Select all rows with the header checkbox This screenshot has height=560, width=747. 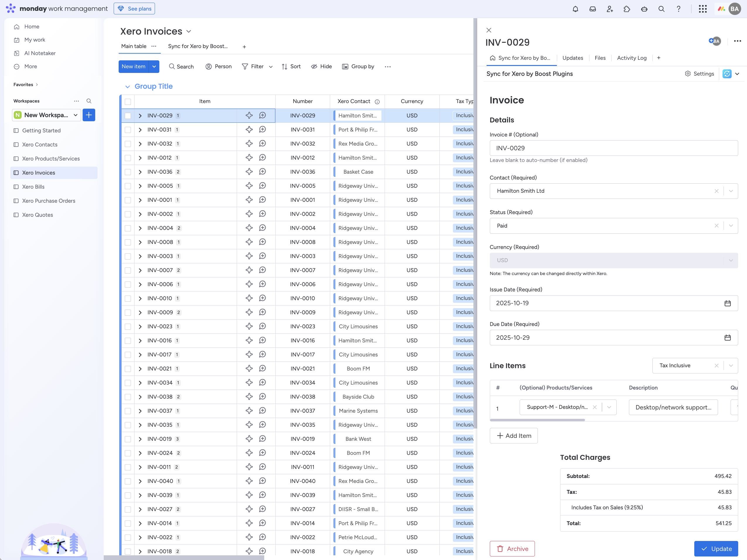pyautogui.click(x=128, y=101)
